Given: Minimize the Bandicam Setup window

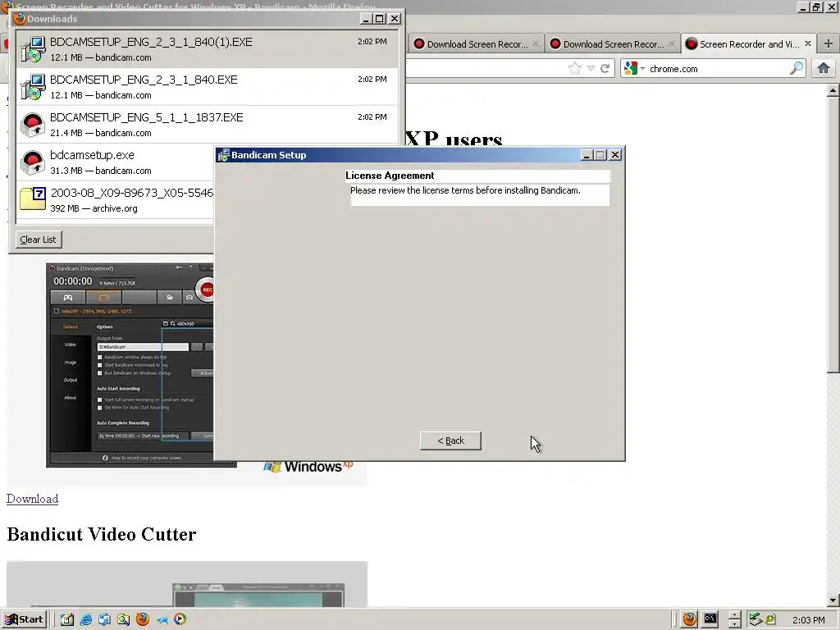Looking at the screenshot, I should pos(586,155).
